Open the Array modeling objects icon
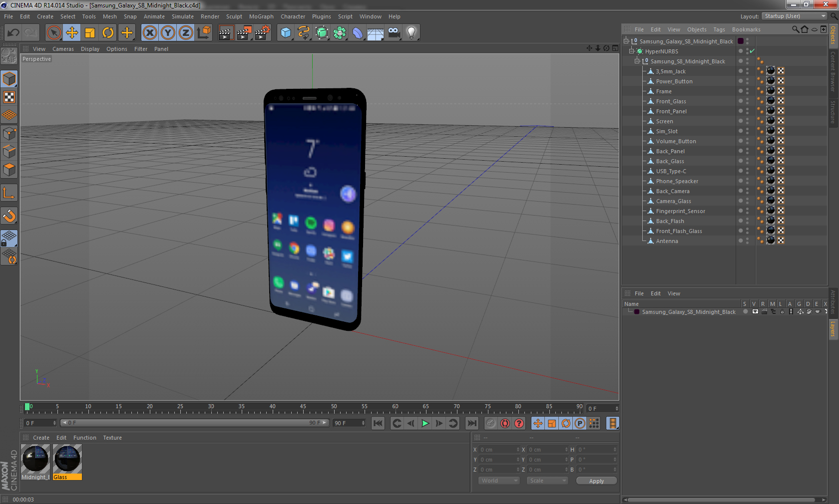 [x=340, y=33]
